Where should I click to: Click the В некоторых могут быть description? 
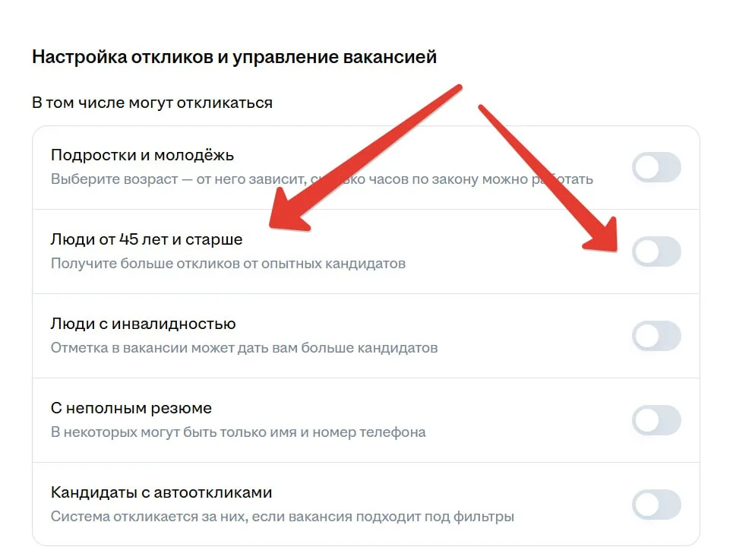238,432
